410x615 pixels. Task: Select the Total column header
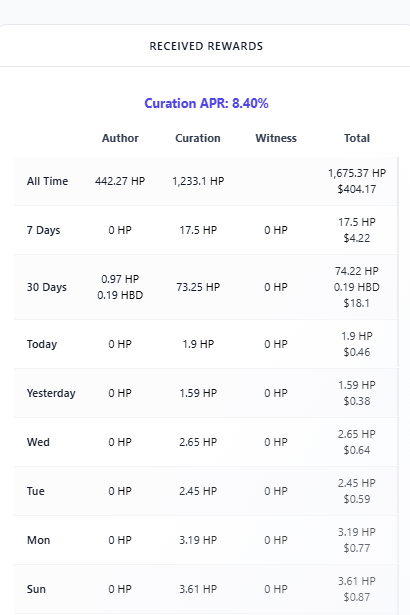(x=357, y=138)
